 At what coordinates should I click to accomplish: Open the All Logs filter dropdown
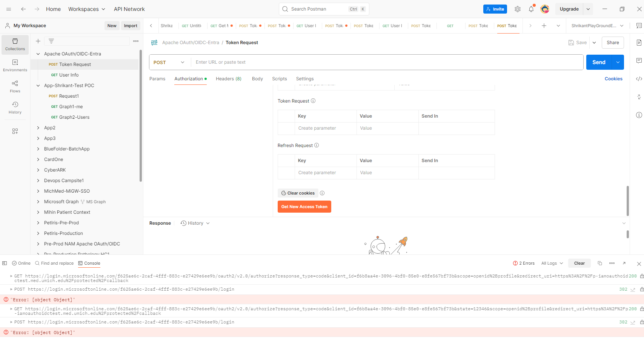(x=552, y=263)
